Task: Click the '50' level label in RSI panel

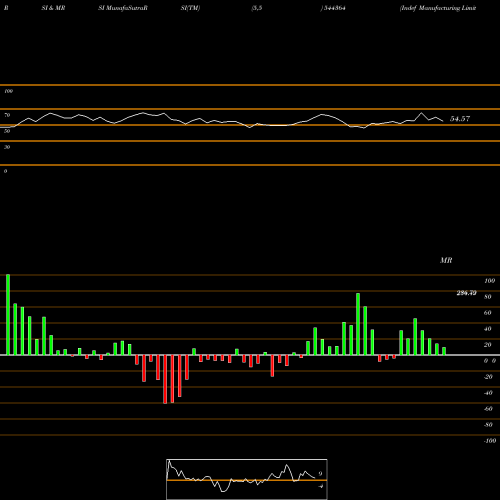Action: coord(7,131)
